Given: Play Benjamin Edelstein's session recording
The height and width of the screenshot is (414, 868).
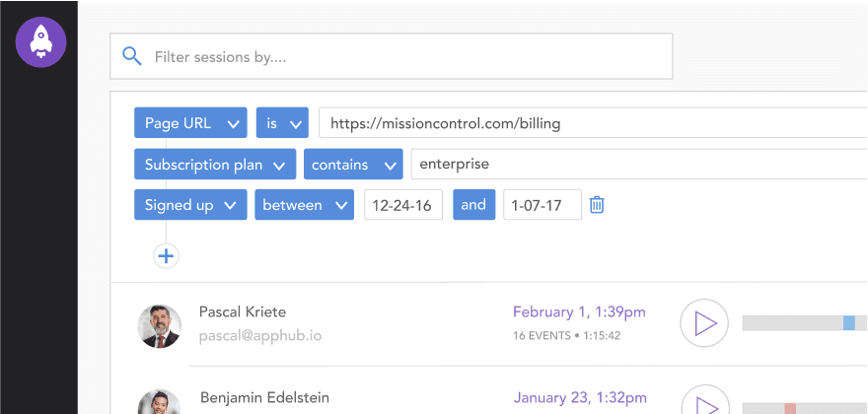Looking at the screenshot, I should pos(704,399).
